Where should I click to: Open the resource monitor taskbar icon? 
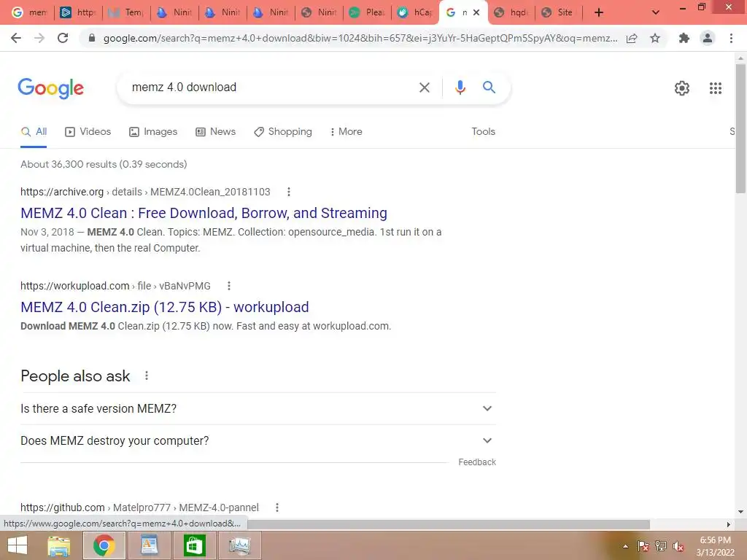click(x=239, y=545)
